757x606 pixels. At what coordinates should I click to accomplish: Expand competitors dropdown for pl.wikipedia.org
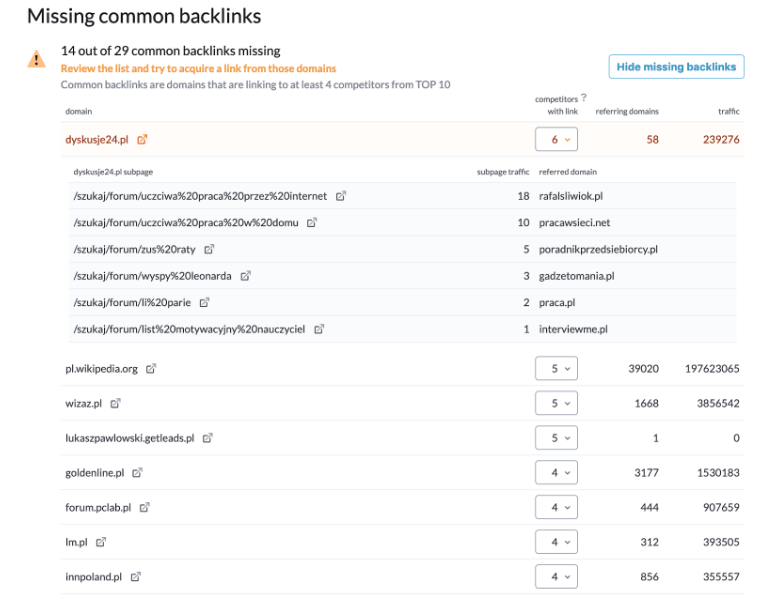point(557,369)
